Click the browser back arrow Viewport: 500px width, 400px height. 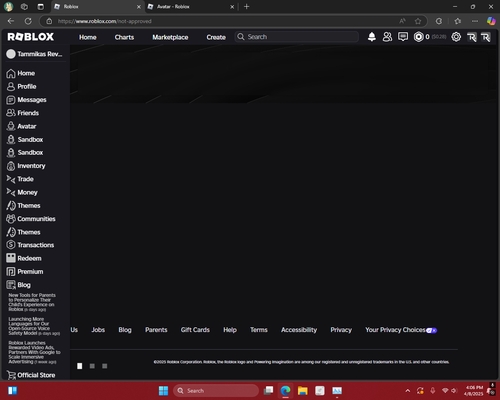pyautogui.click(x=11, y=21)
